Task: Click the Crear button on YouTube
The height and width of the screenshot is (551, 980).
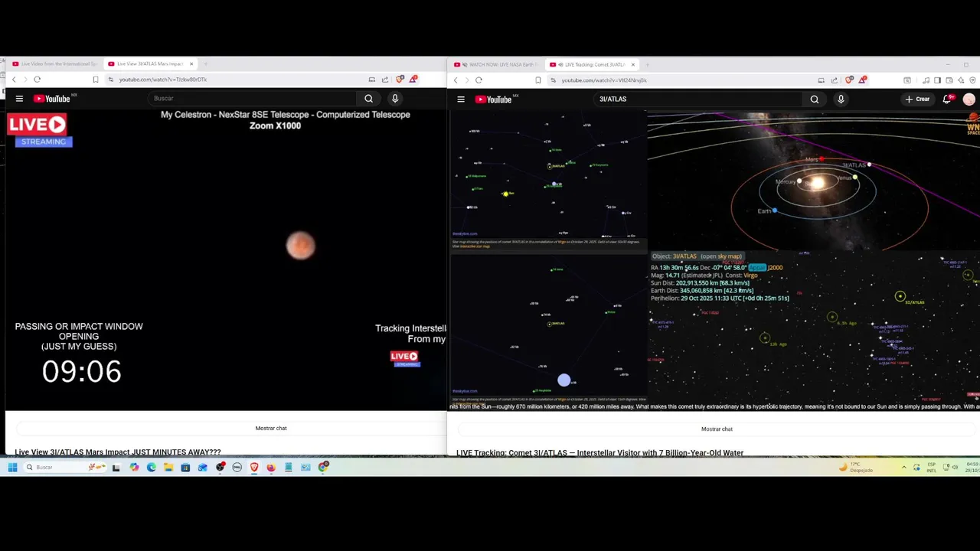Action: click(917, 99)
